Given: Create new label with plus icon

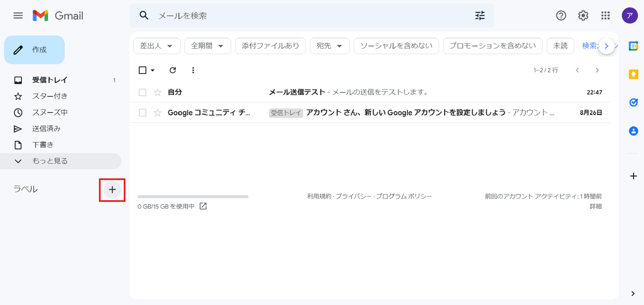Looking at the screenshot, I should pos(112,190).
